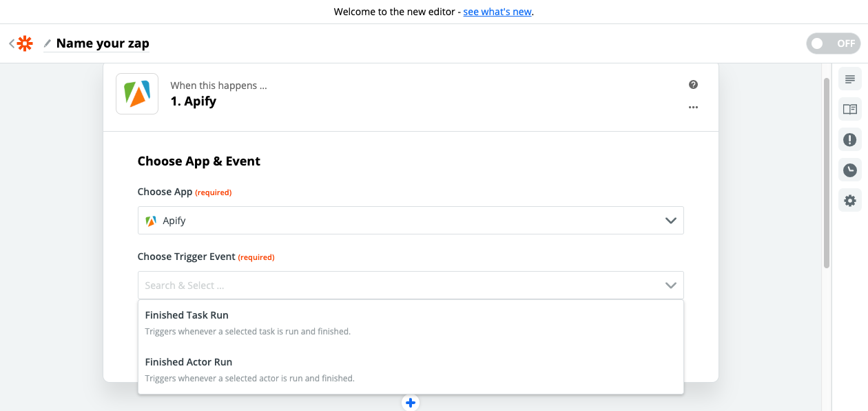The width and height of the screenshot is (868, 411).
Task: Click the 'Choose App & Event' heading
Action: [199, 161]
